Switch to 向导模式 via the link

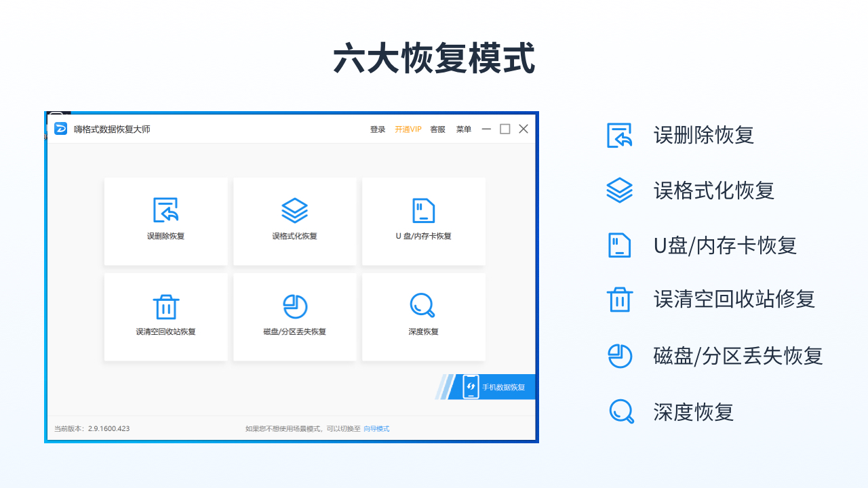376,428
